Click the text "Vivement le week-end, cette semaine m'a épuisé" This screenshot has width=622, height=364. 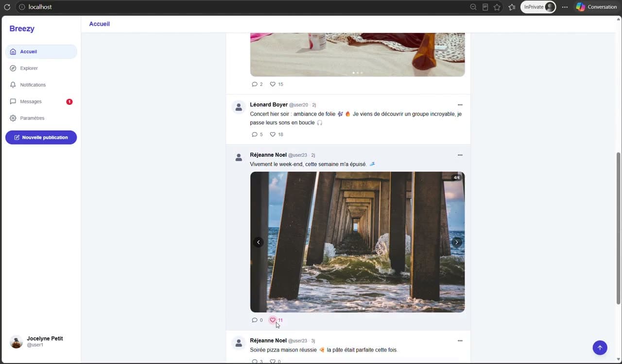coord(308,164)
